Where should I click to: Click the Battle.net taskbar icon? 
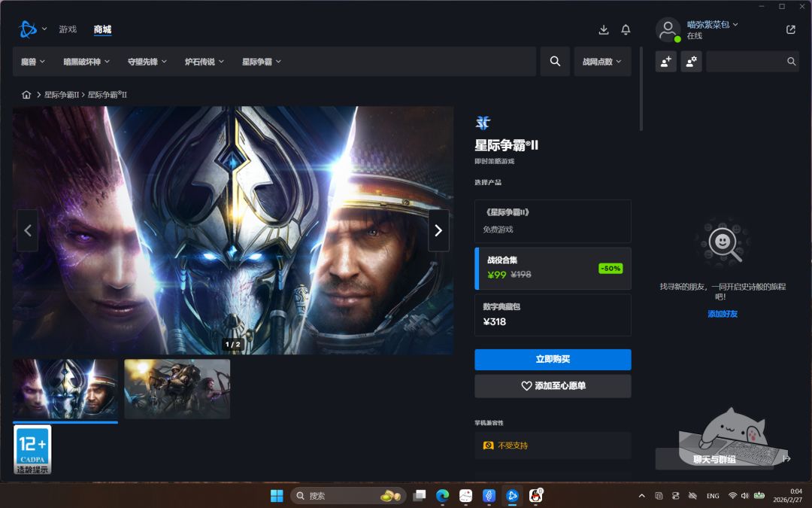513,495
